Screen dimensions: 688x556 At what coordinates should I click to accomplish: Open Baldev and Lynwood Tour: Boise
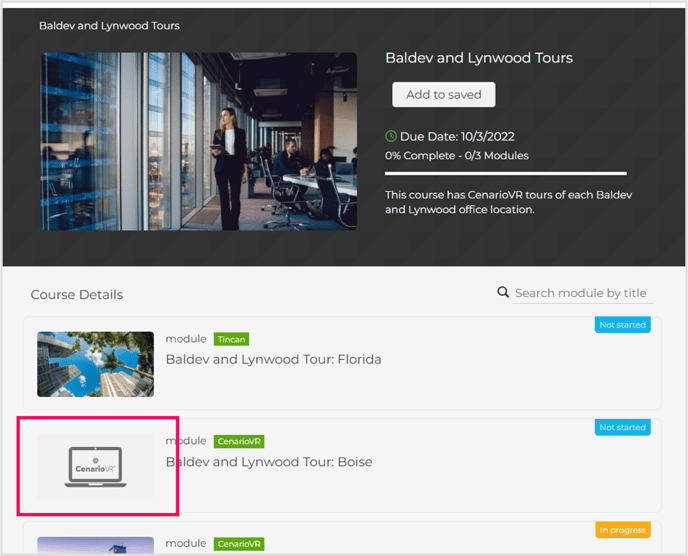click(x=268, y=462)
